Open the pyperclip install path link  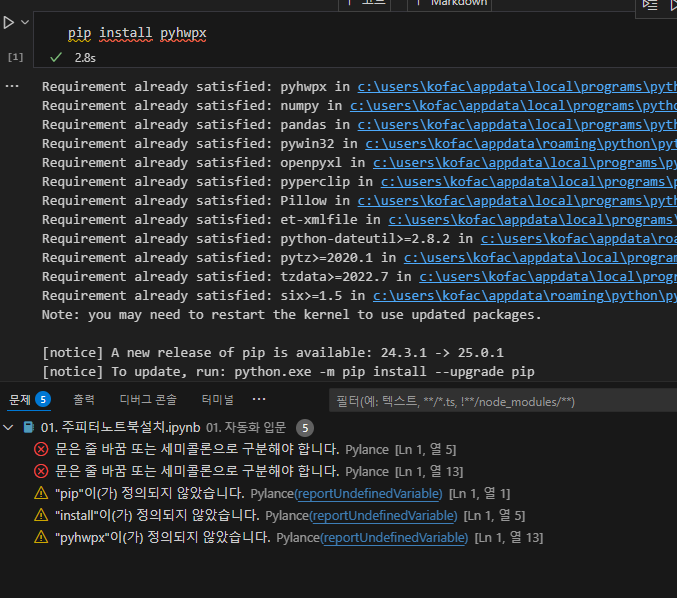(x=528, y=182)
